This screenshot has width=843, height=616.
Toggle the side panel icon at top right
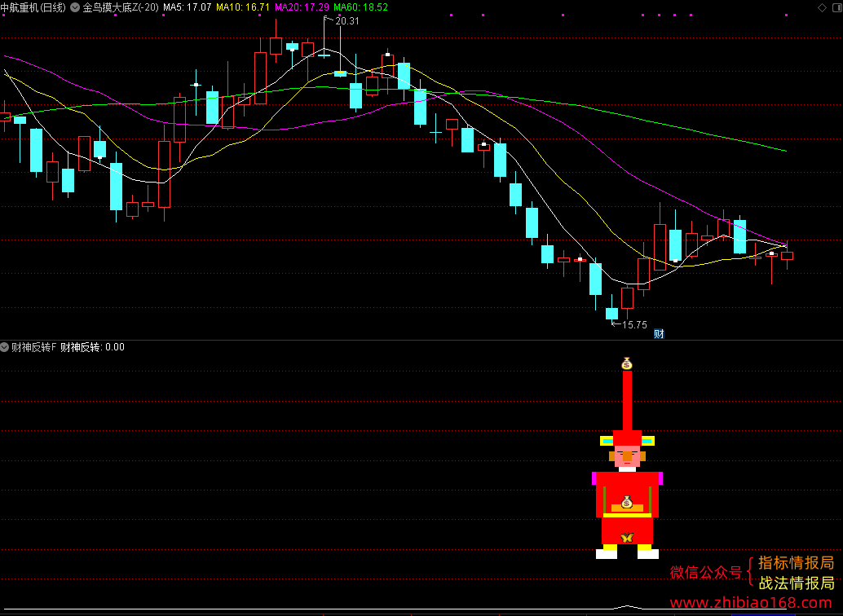(x=837, y=7)
